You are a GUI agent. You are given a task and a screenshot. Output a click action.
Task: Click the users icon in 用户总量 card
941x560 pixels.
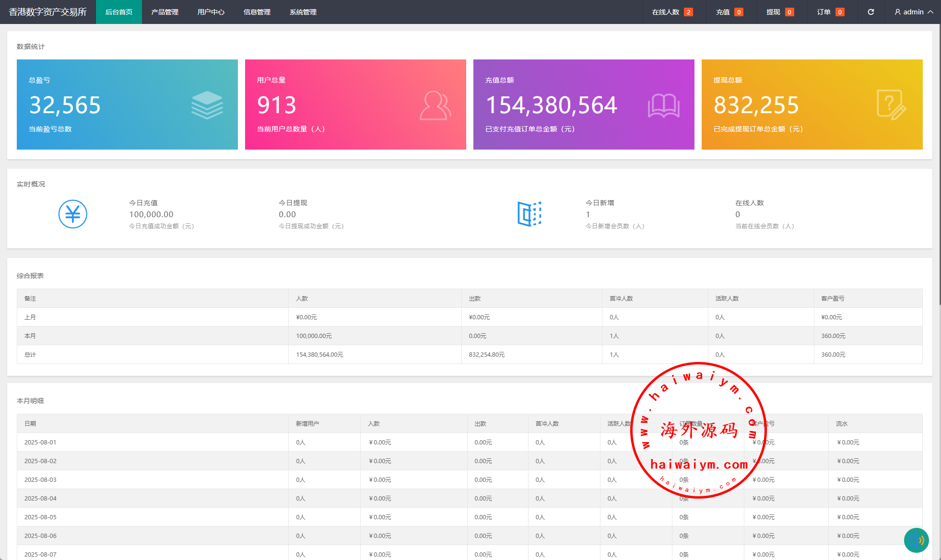click(435, 105)
